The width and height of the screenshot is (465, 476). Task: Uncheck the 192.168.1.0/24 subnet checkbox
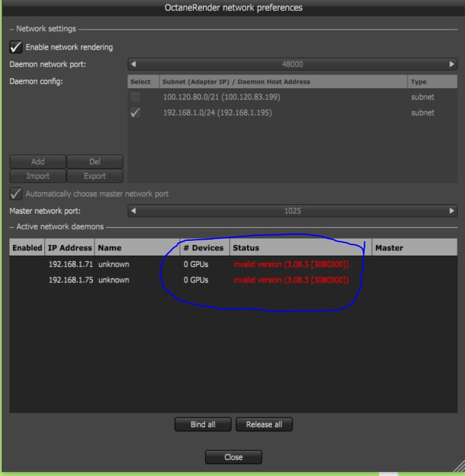pyautogui.click(x=135, y=113)
